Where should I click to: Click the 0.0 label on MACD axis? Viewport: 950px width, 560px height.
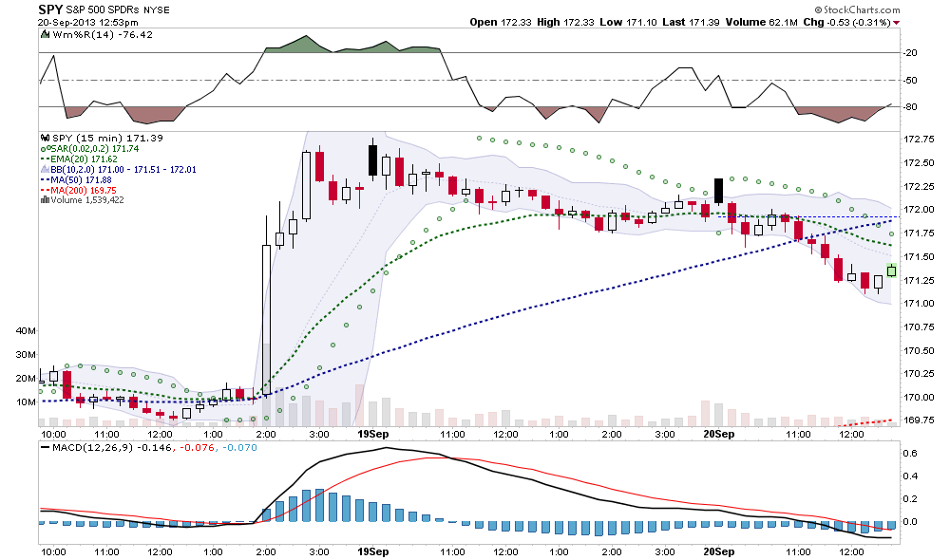911,522
